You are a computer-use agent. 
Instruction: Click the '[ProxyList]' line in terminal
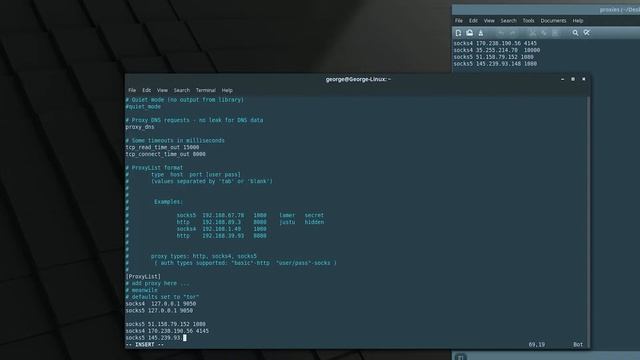tap(143, 276)
